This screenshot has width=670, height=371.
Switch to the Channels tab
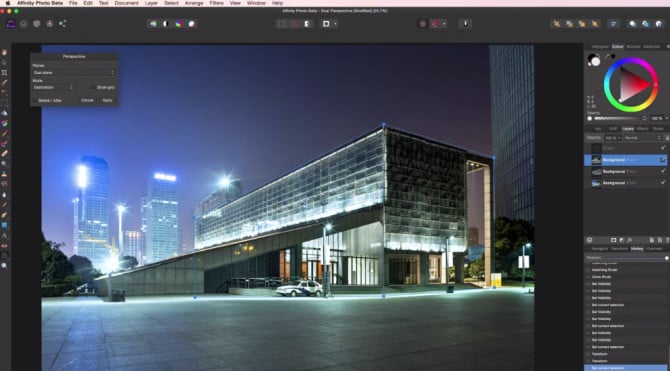click(x=654, y=249)
